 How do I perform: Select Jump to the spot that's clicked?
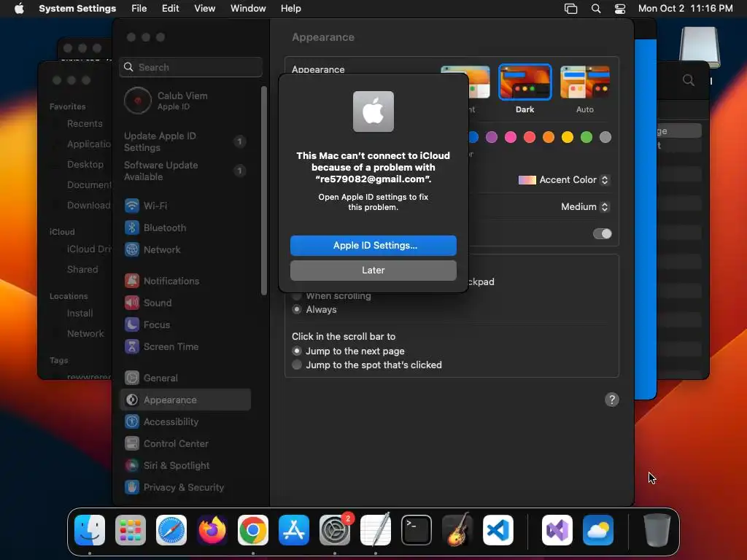(x=297, y=365)
